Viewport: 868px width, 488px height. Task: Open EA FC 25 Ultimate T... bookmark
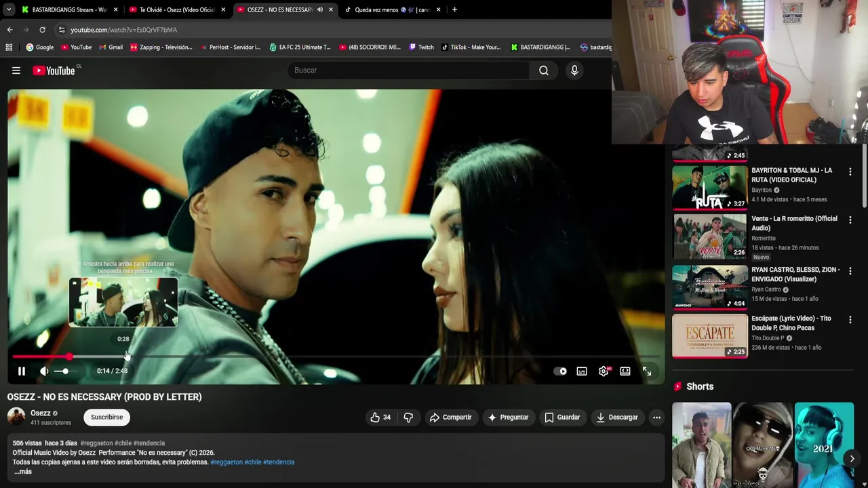[300, 47]
